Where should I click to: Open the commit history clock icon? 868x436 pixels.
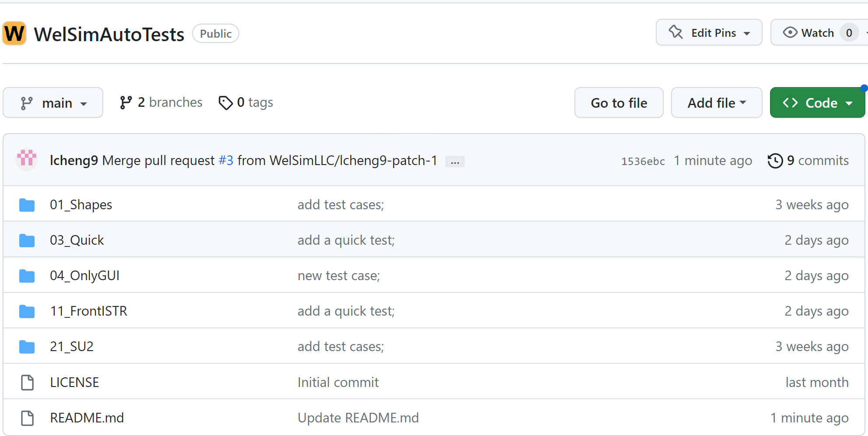pyautogui.click(x=775, y=161)
